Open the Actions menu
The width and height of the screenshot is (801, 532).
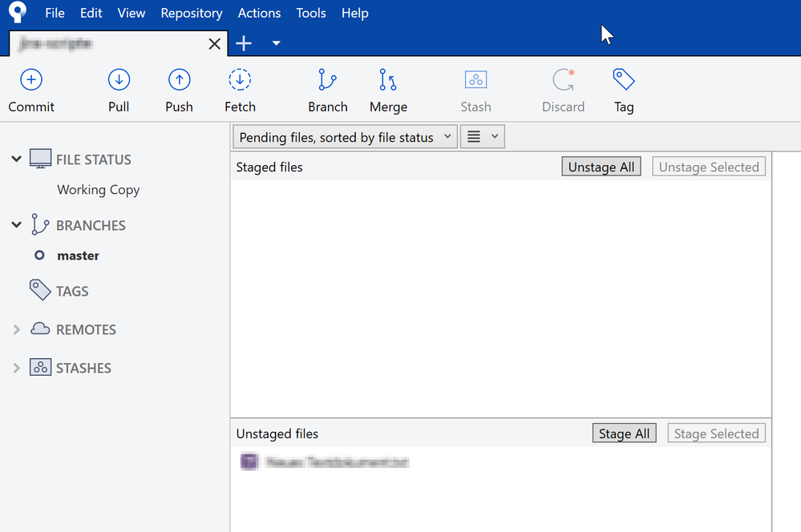tap(259, 13)
